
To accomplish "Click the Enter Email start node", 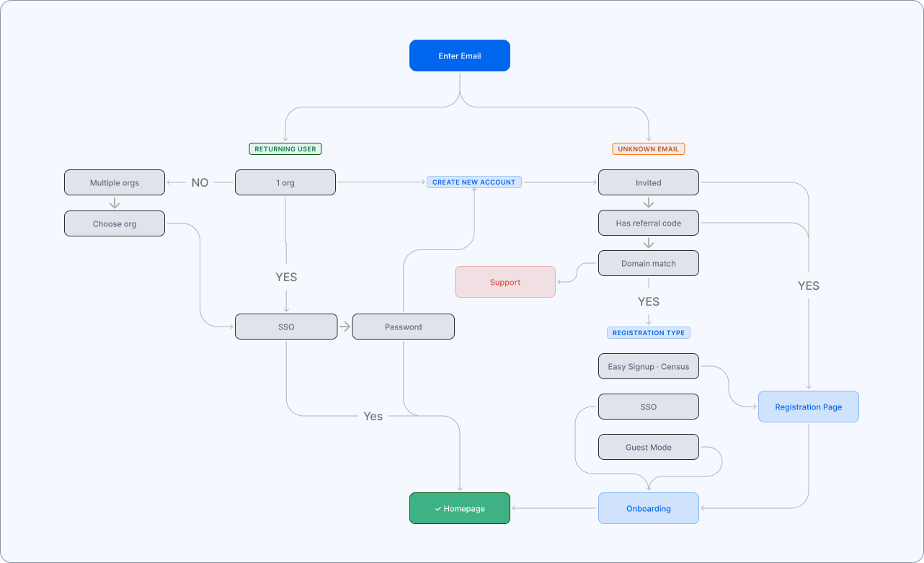I will pyautogui.click(x=460, y=56).
